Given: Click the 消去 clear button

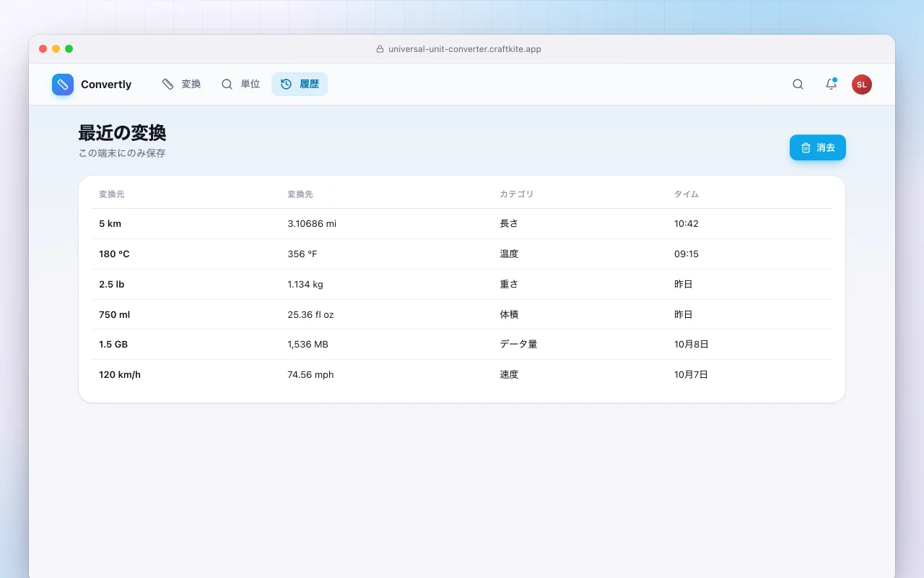Looking at the screenshot, I should pos(817,147).
